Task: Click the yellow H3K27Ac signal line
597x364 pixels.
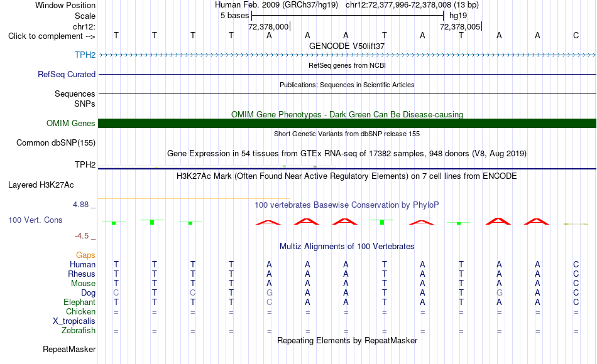Action: pyautogui.click(x=194, y=198)
